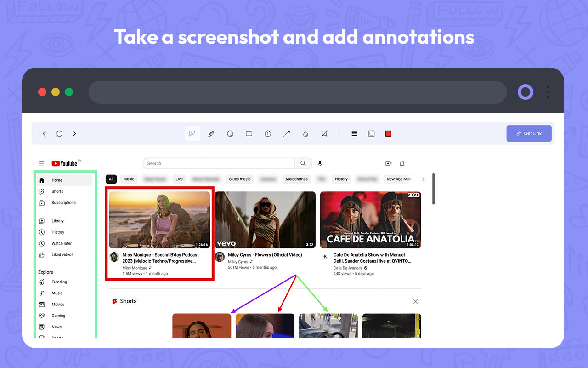Open the YouTube hamburger menu
The height and width of the screenshot is (368, 588).
(x=42, y=163)
